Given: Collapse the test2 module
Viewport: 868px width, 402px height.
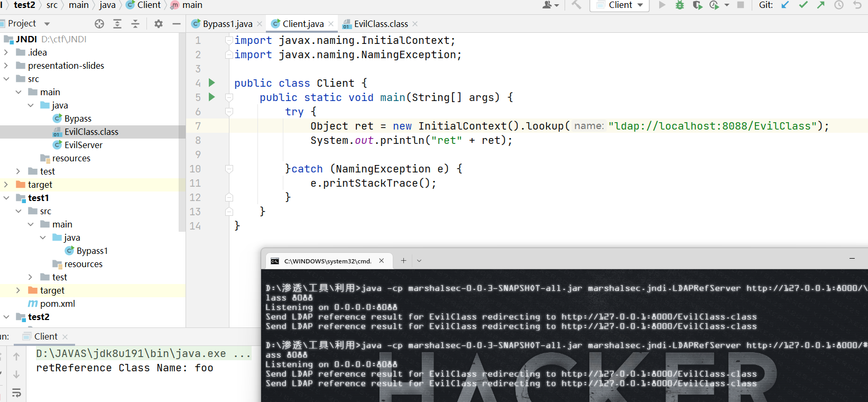Looking at the screenshot, I should (x=6, y=317).
